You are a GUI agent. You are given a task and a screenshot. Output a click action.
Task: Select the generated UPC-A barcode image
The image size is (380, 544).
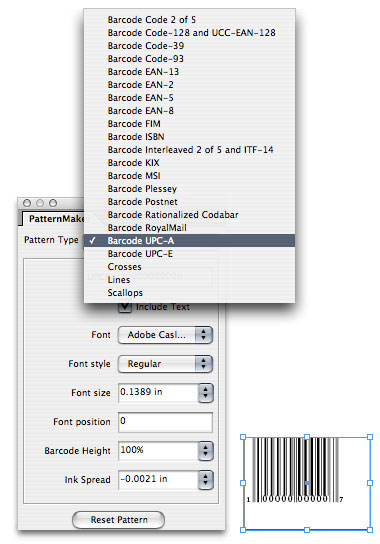[295, 470]
